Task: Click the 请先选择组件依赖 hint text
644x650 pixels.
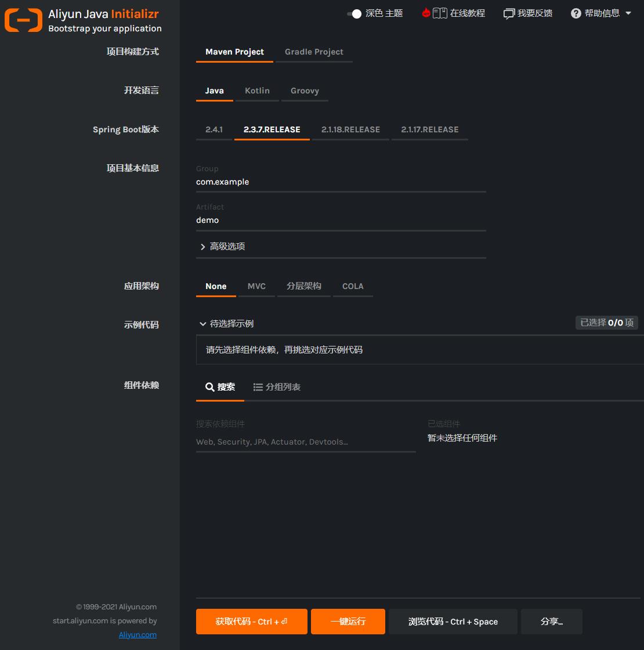Action: (x=284, y=350)
